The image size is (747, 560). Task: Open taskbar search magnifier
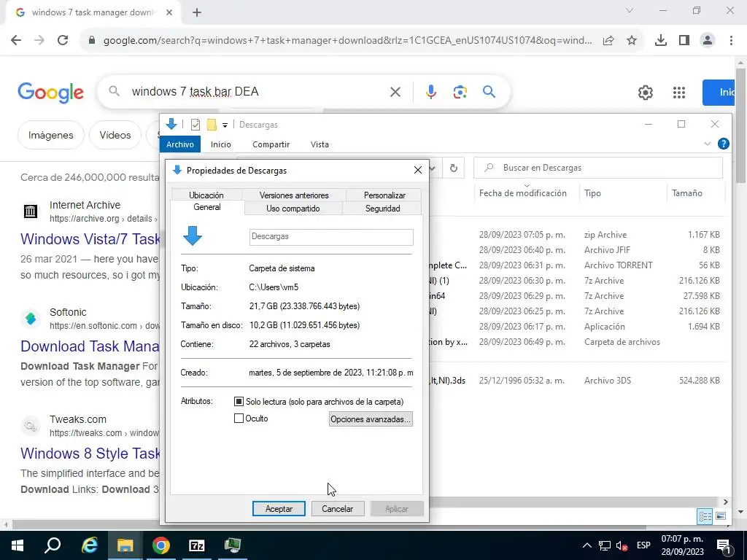(x=53, y=545)
